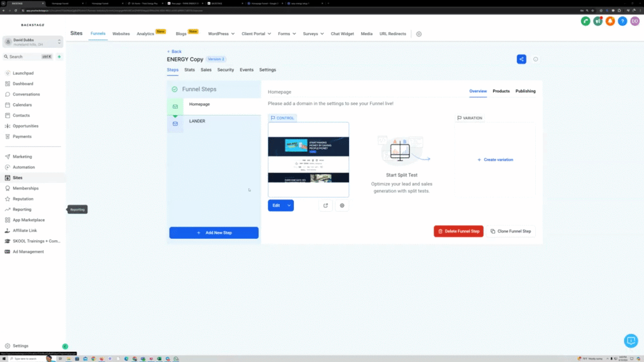Open the chat support widget bubble
Screen dimensions: 644x362
(631, 341)
